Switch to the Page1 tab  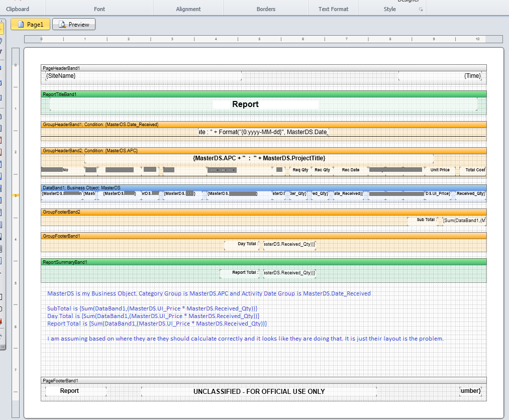click(31, 24)
